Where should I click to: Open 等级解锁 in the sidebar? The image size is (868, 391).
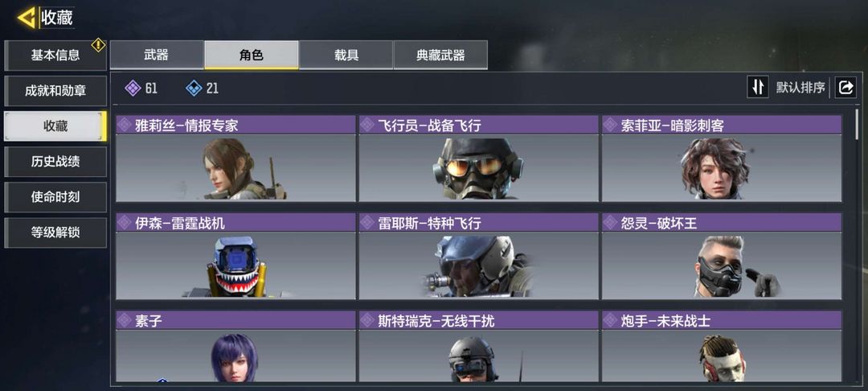(55, 233)
